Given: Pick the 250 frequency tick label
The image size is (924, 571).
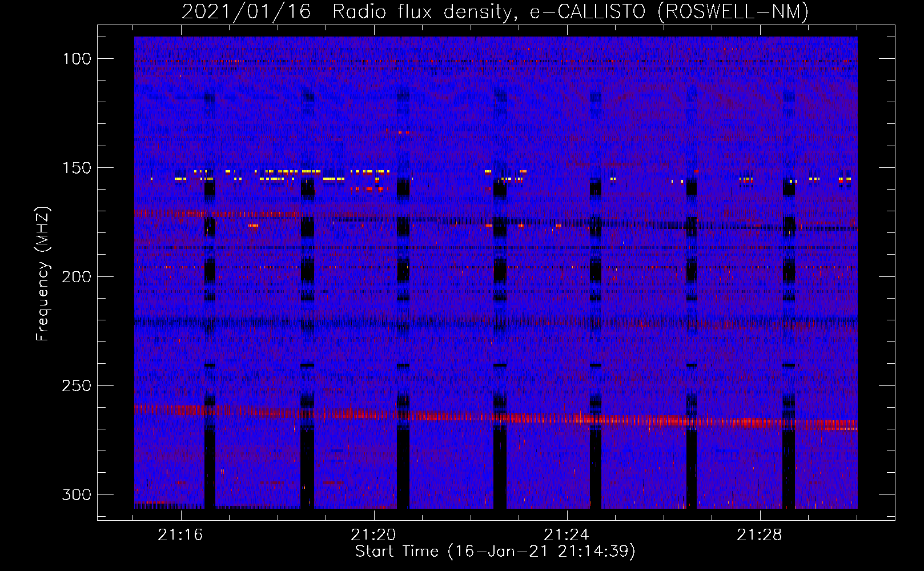Looking at the screenshot, I should point(77,386).
